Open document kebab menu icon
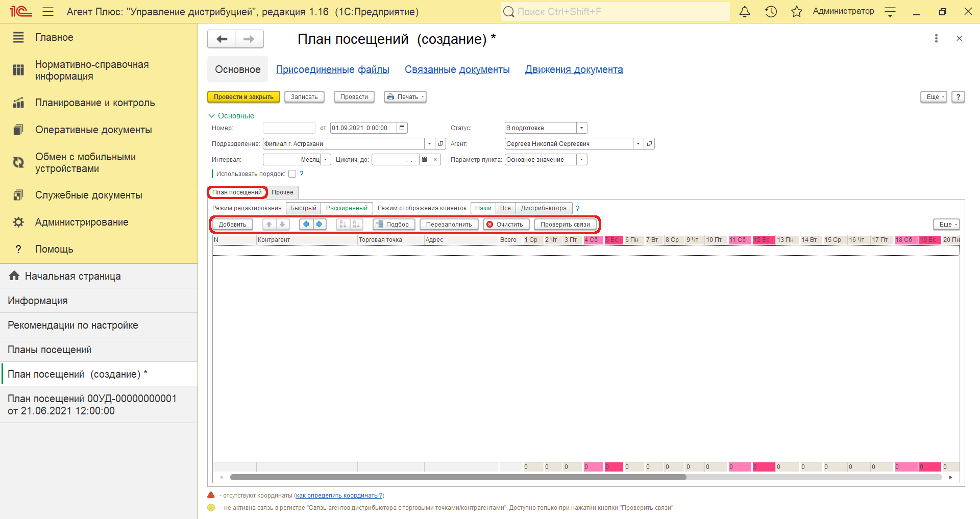980x519 pixels. [936, 38]
